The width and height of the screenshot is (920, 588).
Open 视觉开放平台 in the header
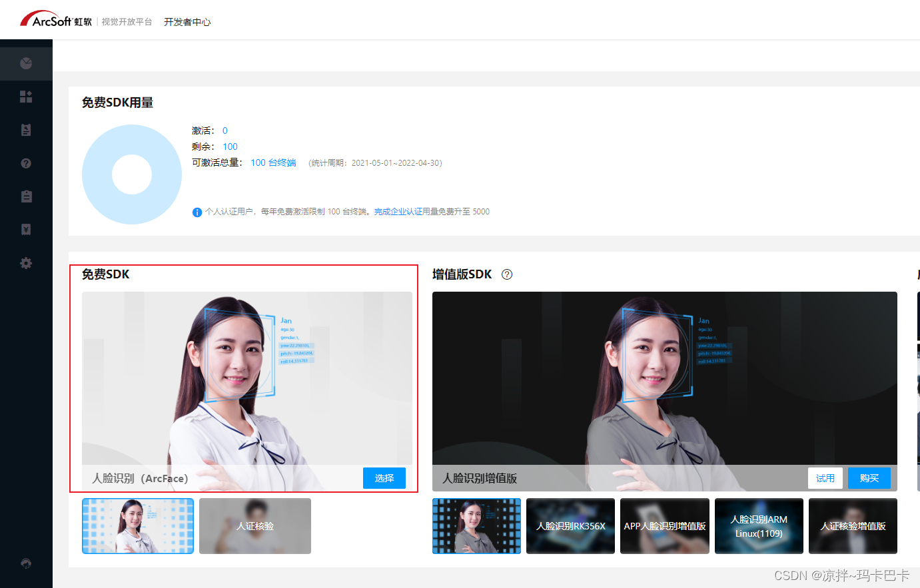pyautogui.click(x=127, y=22)
